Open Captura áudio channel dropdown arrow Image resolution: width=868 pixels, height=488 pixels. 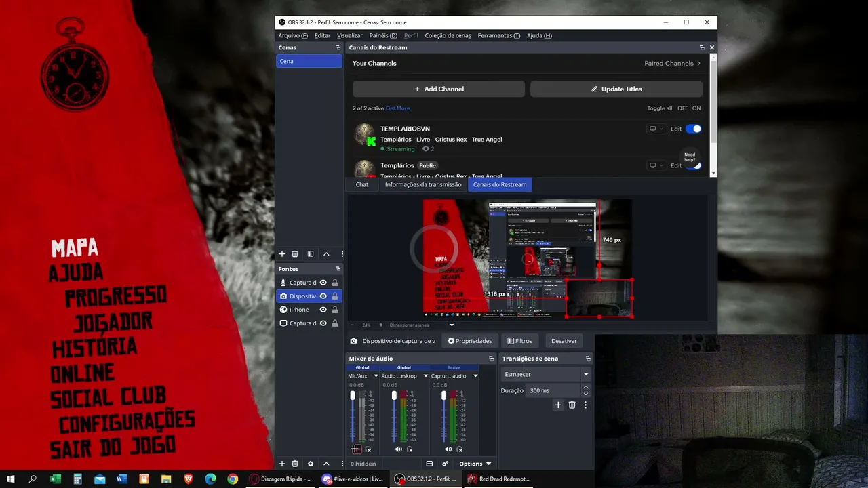(475, 376)
